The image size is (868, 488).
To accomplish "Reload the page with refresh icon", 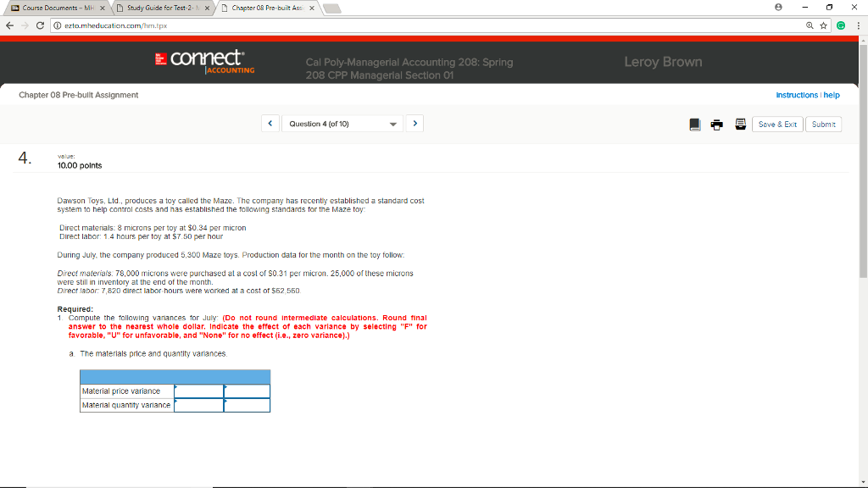I will (x=40, y=25).
